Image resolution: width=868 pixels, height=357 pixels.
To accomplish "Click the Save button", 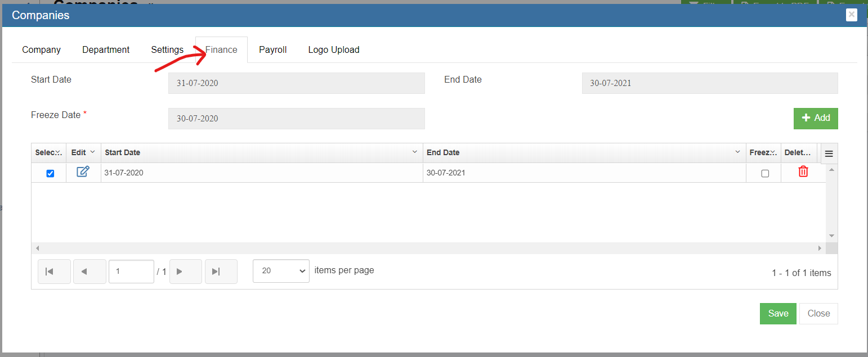I will click(777, 314).
